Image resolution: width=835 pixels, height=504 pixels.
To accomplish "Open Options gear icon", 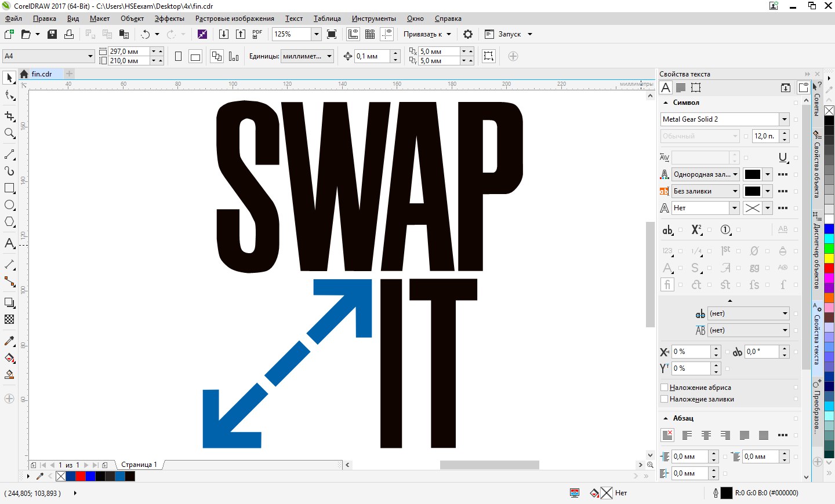I will click(x=468, y=34).
